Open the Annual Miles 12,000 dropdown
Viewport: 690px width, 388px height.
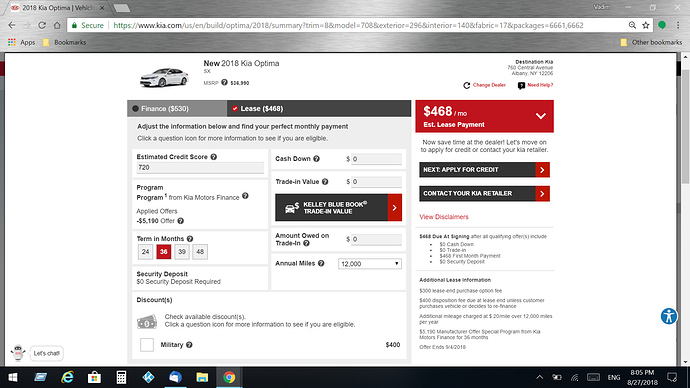coord(370,264)
